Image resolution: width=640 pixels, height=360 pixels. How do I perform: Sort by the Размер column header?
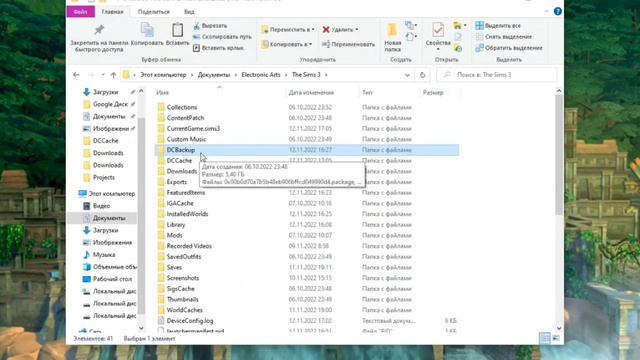coord(433,93)
